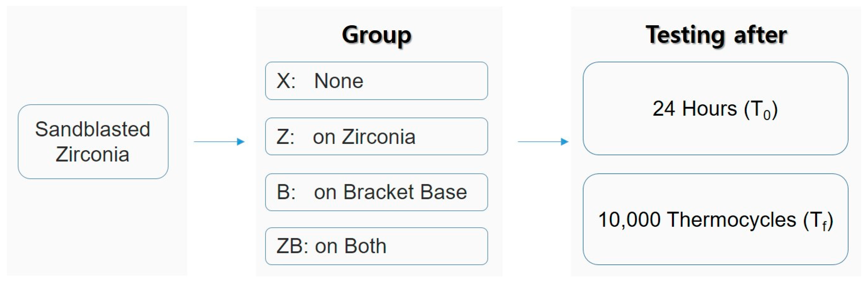Click the (Tf) subscript label
Viewport: 868px width, 282px height.
click(818, 221)
